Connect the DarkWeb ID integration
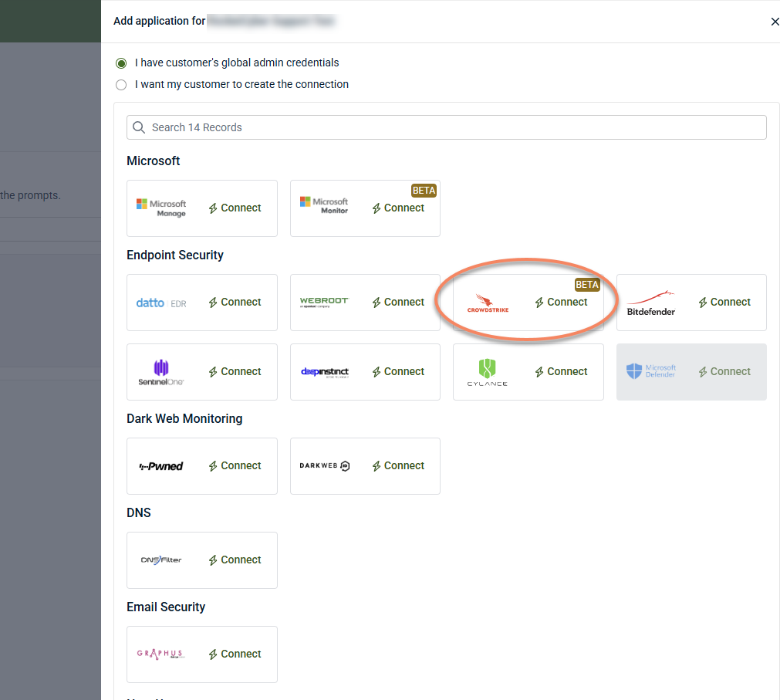Screen dimensions: 780x700 pyautogui.click(x=398, y=465)
